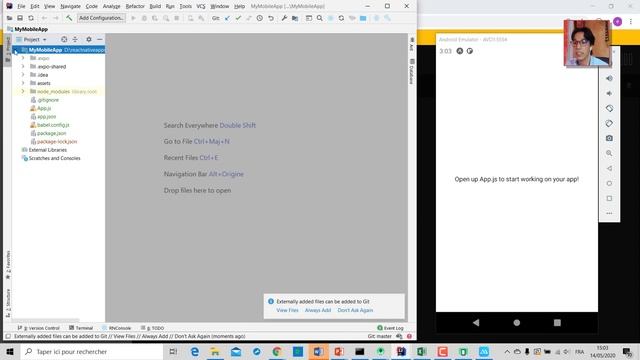Image resolution: width=640 pixels, height=360 pixels.
Task: Open the Terminal tool tab
Action: 81,328
